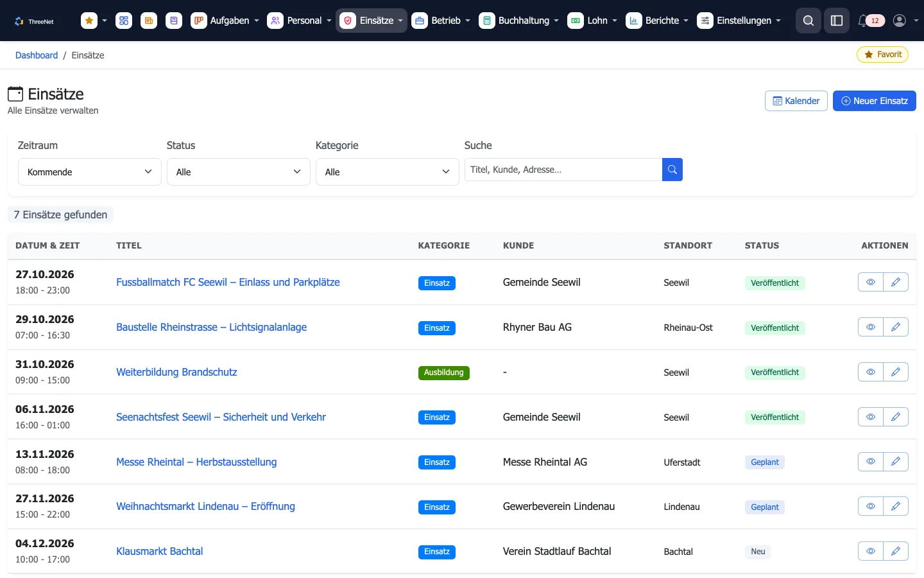View Messe Rheintal entry via eye icon

point(871,462)
